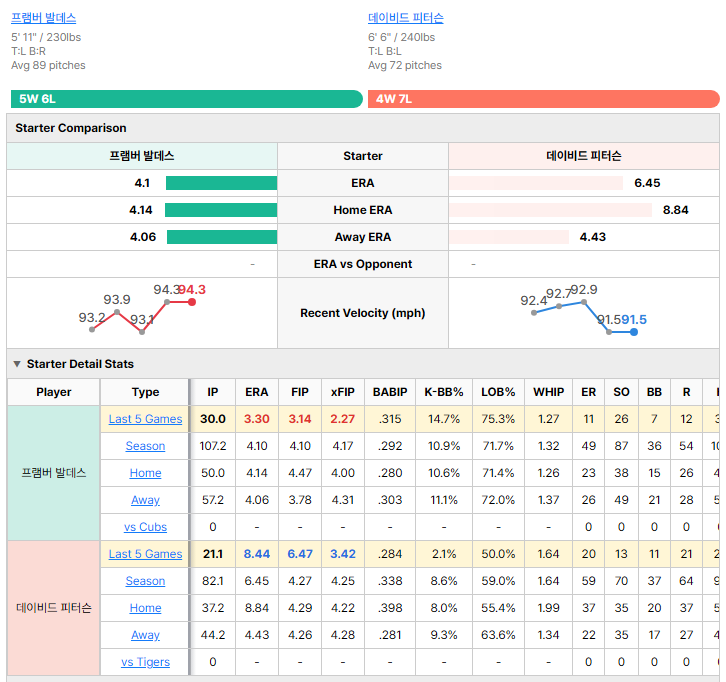Click the green Home ERA 4.14 bar
This screenshot has width=726, height=682.
coord(221,210)
